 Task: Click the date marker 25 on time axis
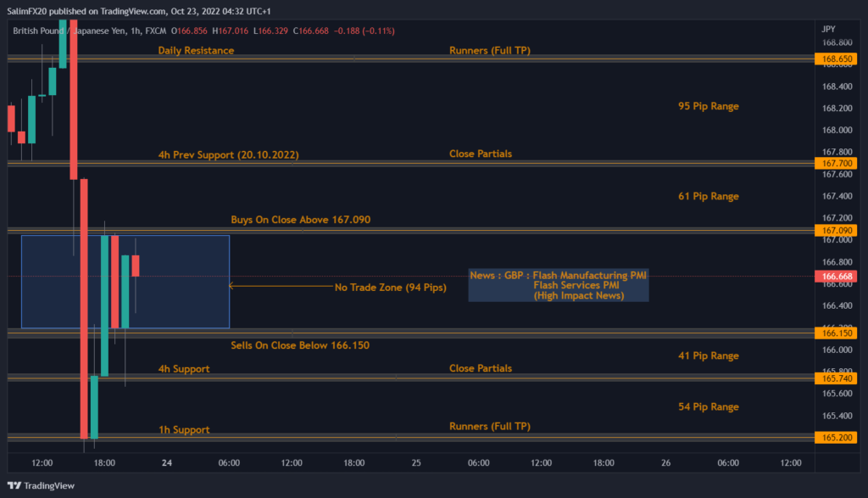(x=416, y=463)
